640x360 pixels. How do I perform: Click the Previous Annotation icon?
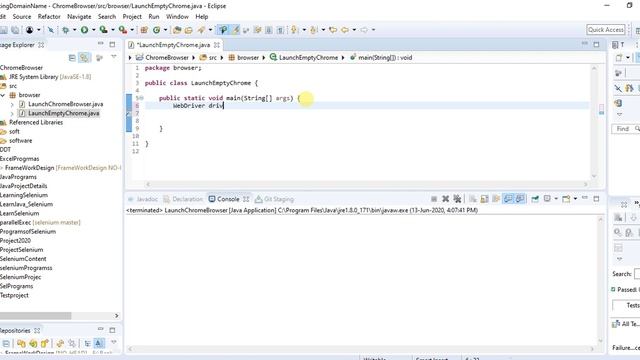click(313, 30)
